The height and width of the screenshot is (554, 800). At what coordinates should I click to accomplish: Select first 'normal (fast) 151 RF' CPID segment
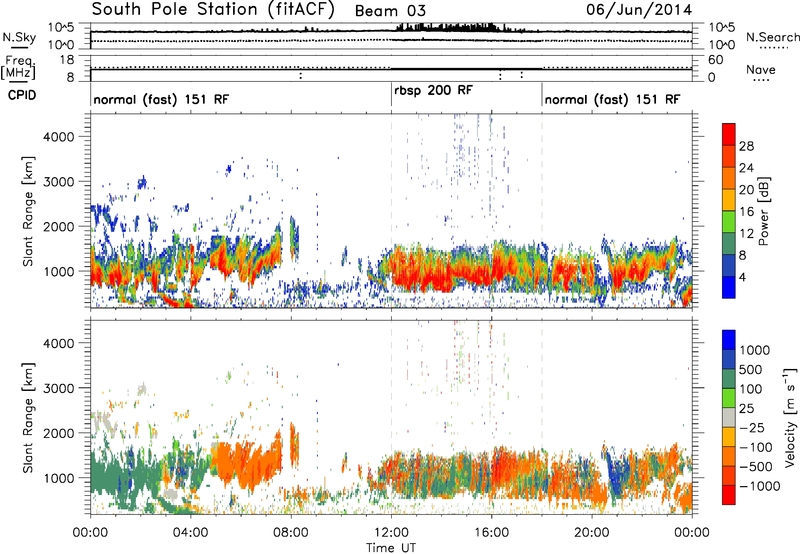(x=161, y=99)
